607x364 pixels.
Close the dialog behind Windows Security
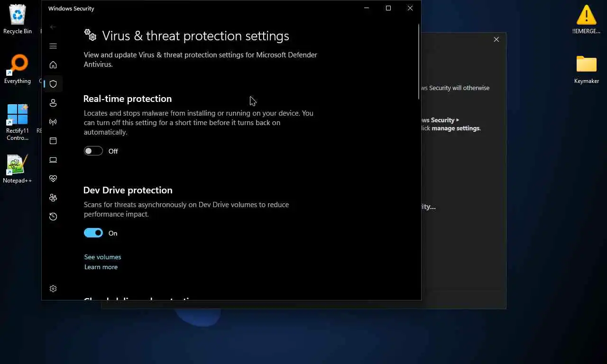pos(497,39)
